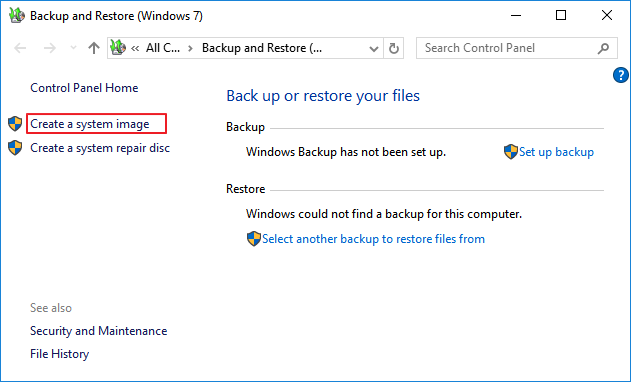631x382 pixels.
Task: Click Set up backup link
Action: click(556, 152)
